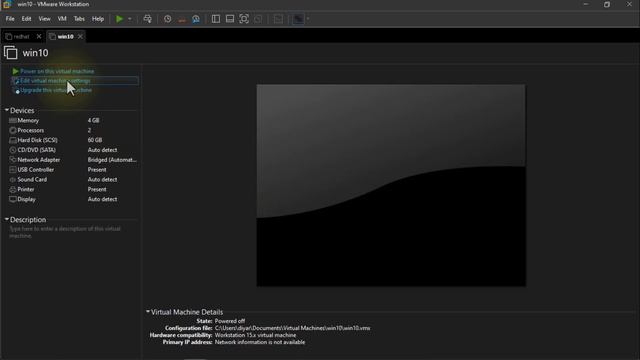Click the stretch guest display icon

click(x=298, y=19)
